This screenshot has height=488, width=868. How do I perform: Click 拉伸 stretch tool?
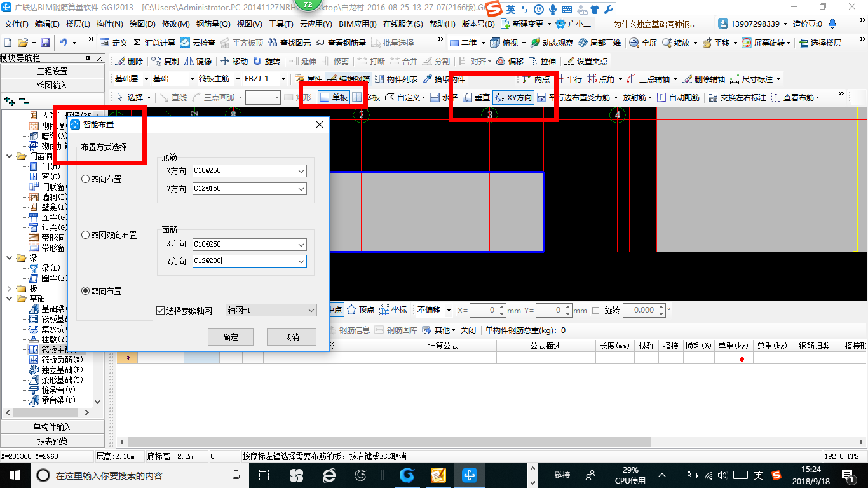(542, 61)
